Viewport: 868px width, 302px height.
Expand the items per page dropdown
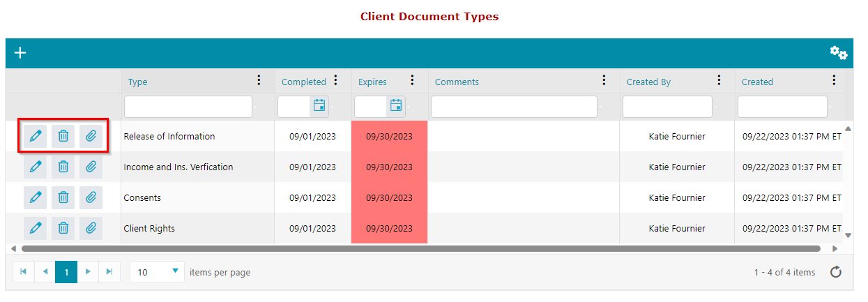click(x=174, y=272)
